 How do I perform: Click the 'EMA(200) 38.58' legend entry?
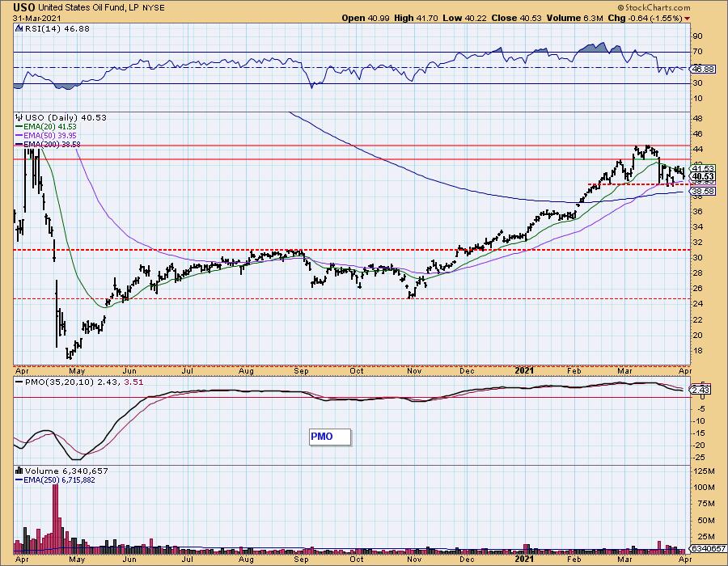point(48,144)
